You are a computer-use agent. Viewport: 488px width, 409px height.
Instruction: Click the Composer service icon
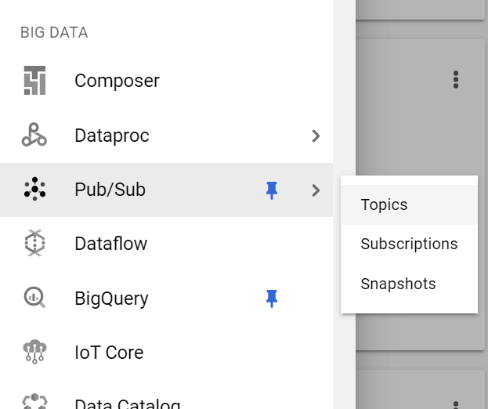coord(35,80)
